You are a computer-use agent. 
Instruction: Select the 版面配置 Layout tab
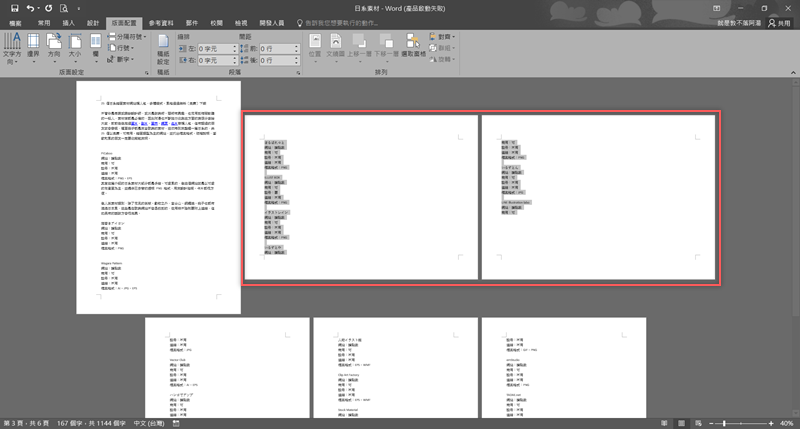124,23
